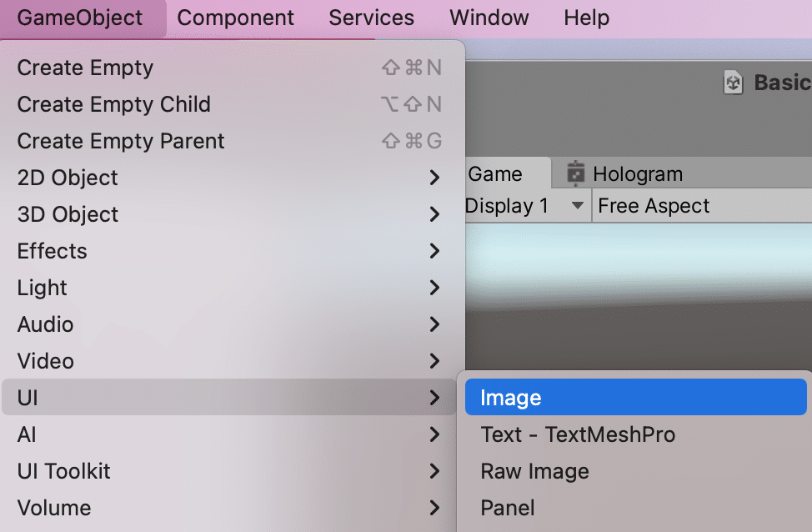The height and width of the screenshot is (532, 812).
Task: Click the Unity scene icon beside Basic
Action: click(734, 83)
